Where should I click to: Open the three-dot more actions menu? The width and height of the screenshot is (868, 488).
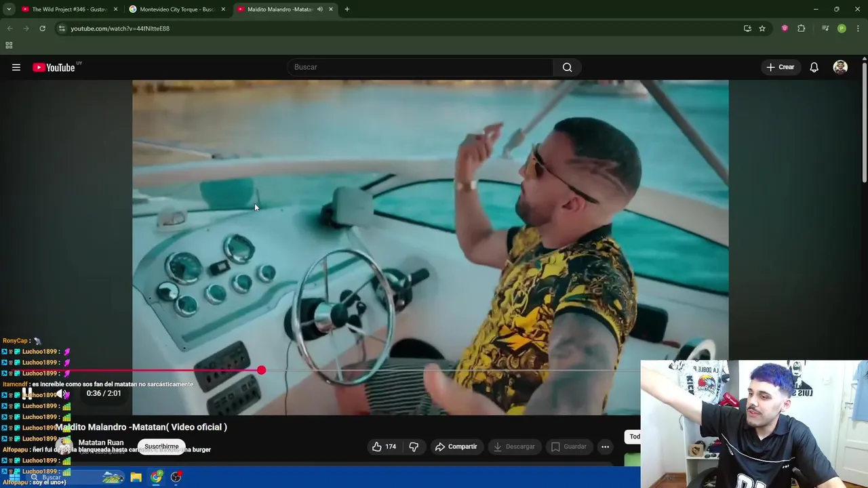605,447
